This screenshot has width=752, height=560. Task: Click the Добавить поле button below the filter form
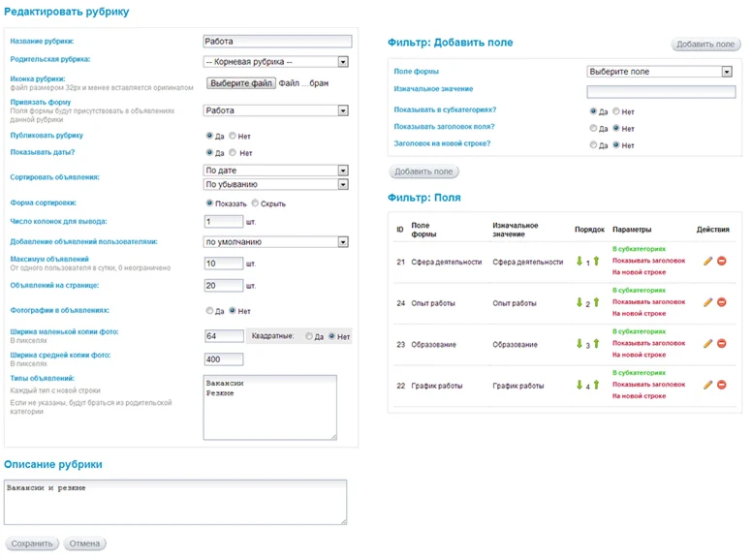(423, 171)
